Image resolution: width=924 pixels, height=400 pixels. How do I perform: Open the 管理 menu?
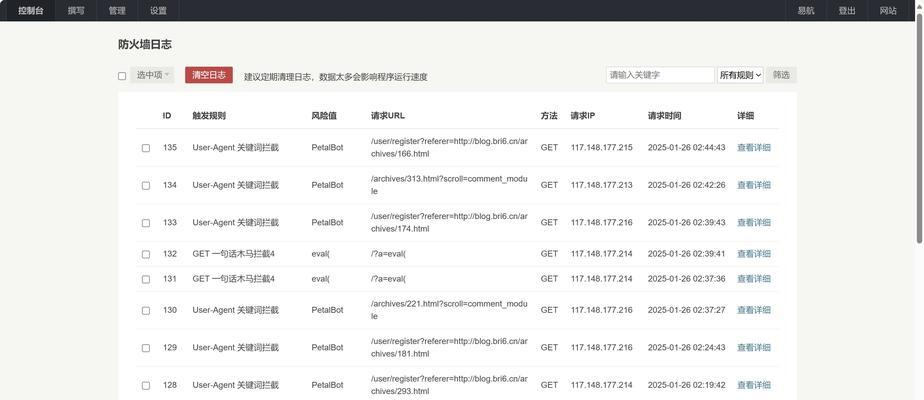117,11
